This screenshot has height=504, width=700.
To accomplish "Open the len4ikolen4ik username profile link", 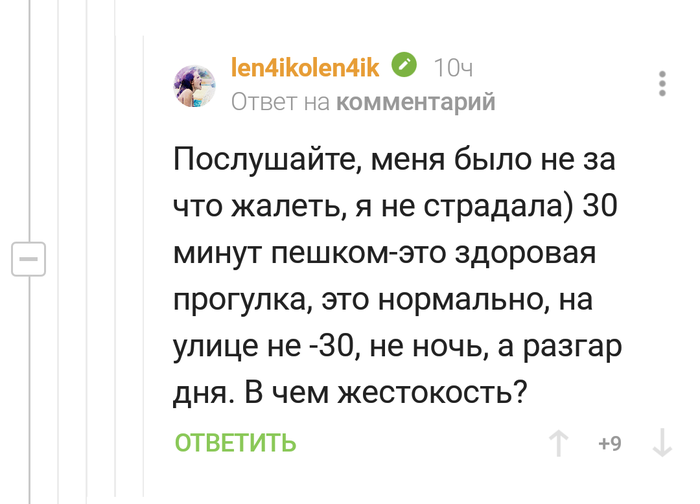I will click(x=305, y=67).
